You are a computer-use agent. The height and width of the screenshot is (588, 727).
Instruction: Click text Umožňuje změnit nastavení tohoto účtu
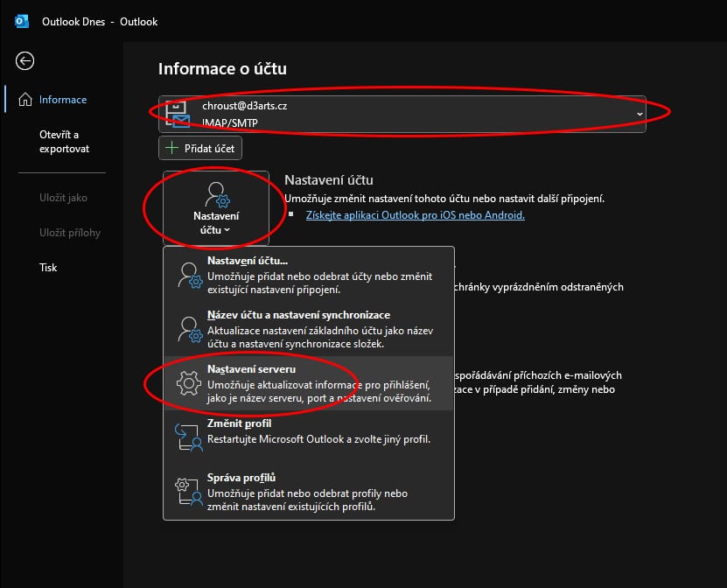444,199
